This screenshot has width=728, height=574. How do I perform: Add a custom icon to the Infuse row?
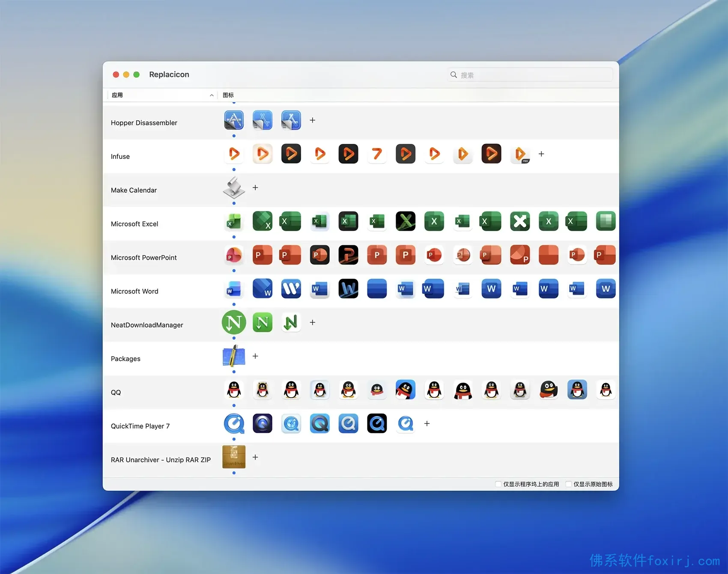(541, 154)
